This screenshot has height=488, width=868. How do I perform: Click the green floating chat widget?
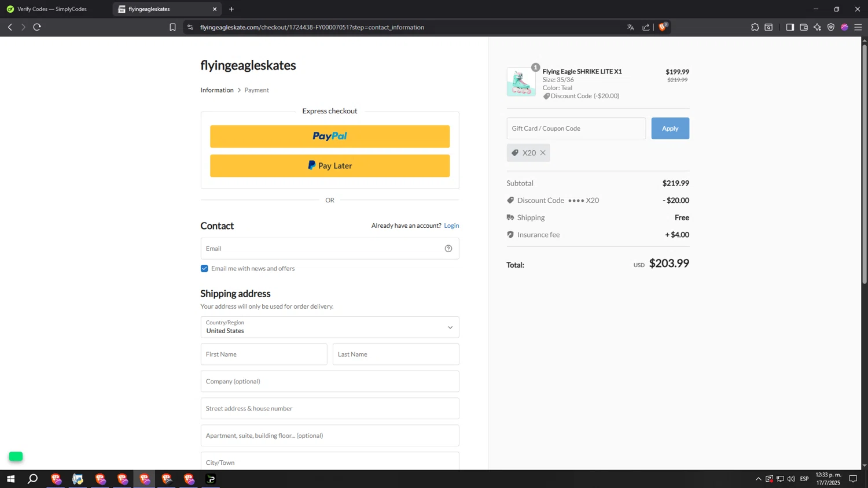point(16,457)
